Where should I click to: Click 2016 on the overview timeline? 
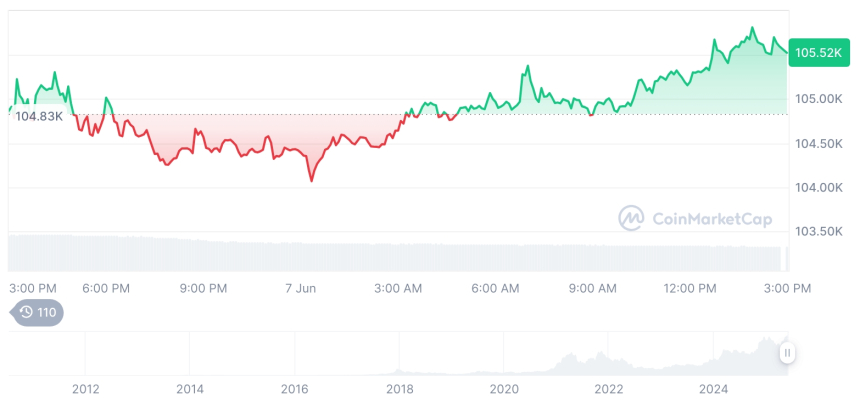point(294,388)
